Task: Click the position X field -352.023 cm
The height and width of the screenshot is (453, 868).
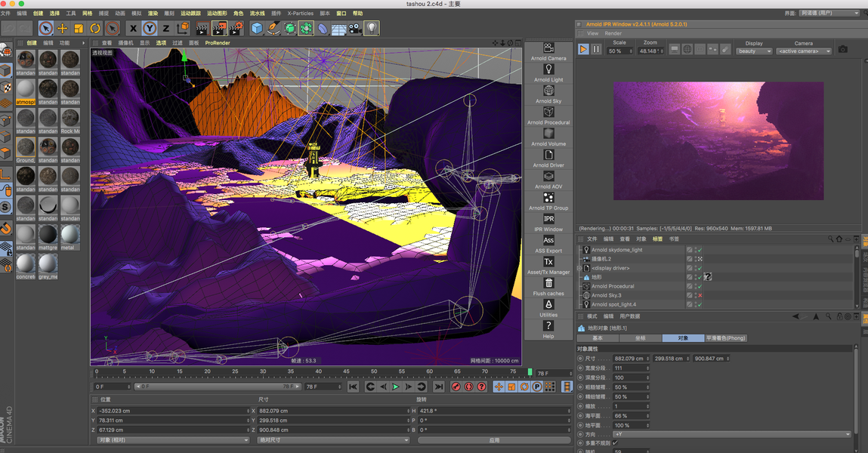Action: click(x=173, y=411)
